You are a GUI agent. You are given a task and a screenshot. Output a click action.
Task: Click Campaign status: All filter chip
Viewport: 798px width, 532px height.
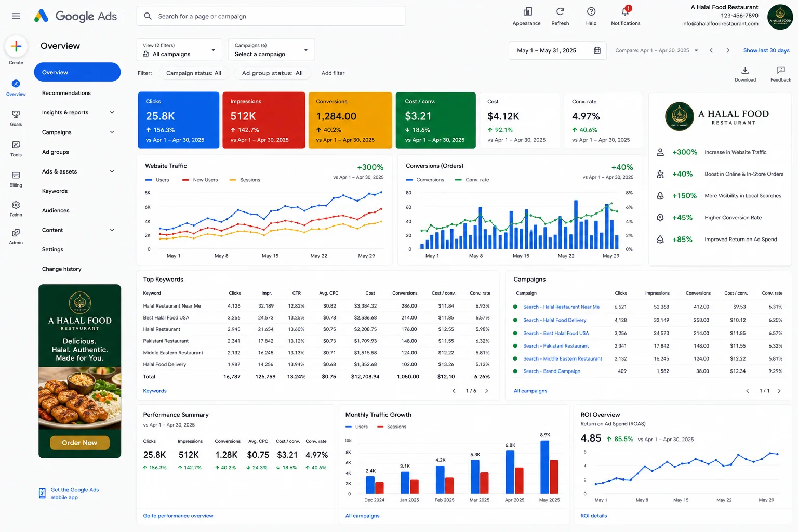194,73
